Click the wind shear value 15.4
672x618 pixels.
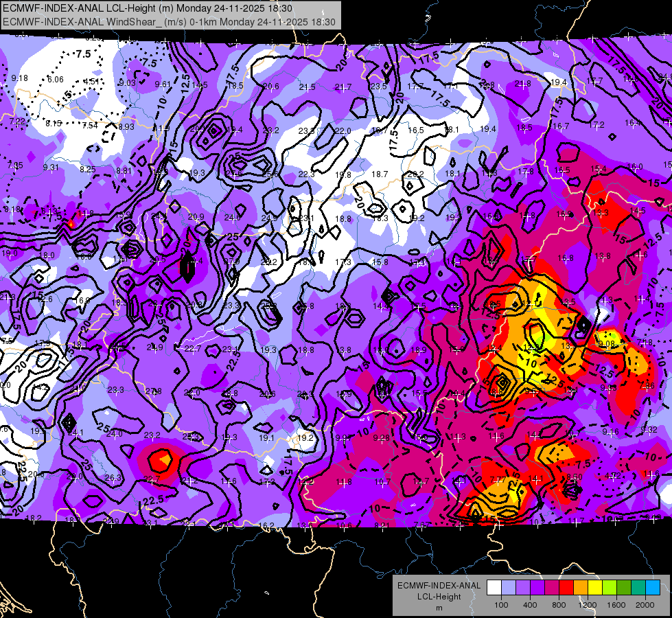point(599,168)
